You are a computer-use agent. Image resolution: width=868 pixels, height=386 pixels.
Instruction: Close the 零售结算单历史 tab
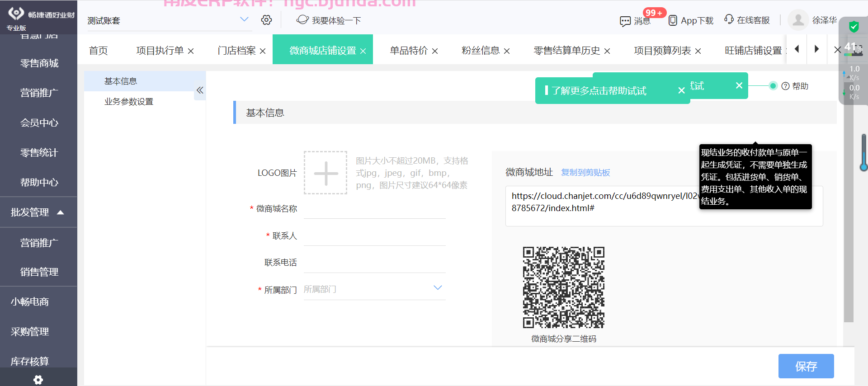coord(607,51)
